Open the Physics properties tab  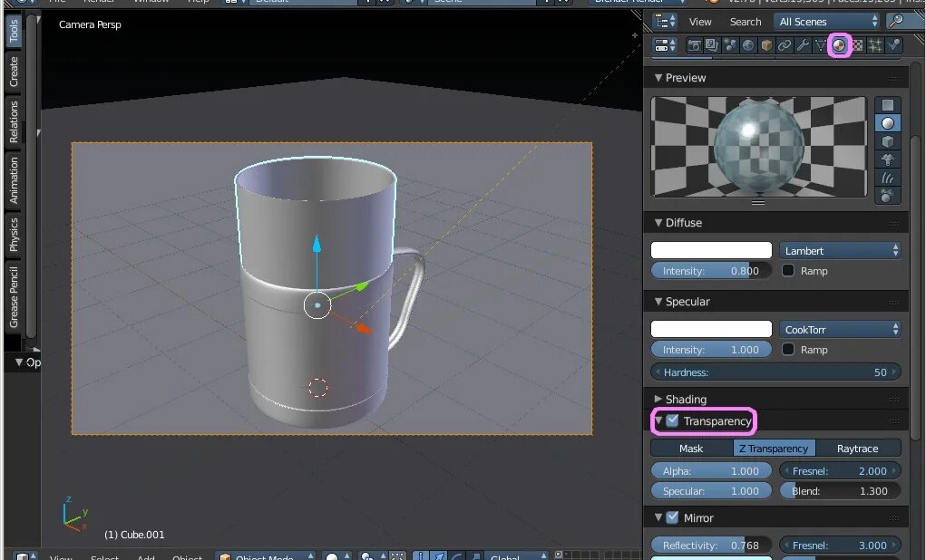click(x=893, y=45)
